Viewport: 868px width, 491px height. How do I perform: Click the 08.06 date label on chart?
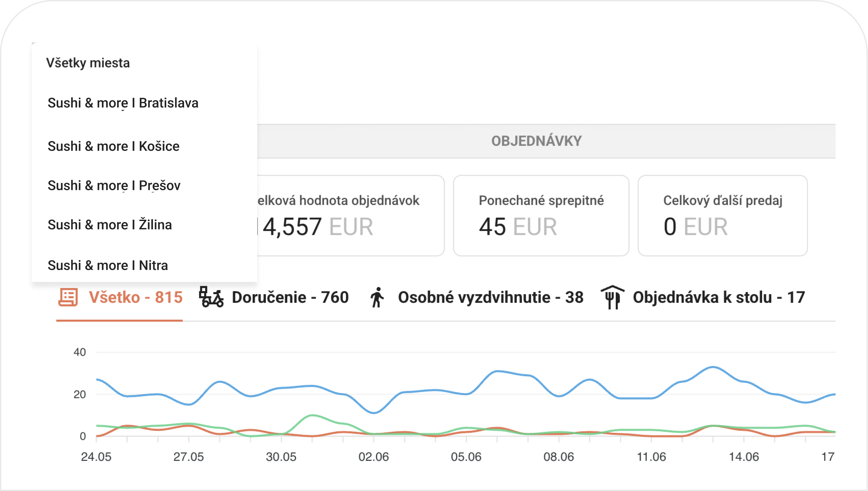[x=559, y=457]
